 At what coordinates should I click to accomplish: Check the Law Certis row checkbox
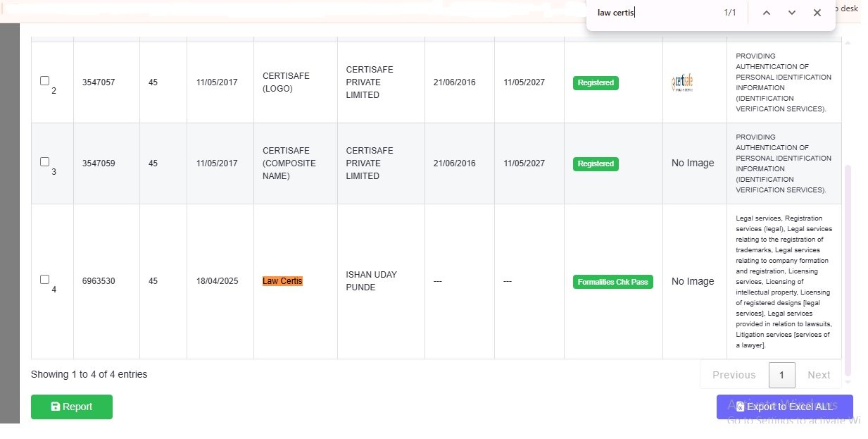click(x=45, y=280)
